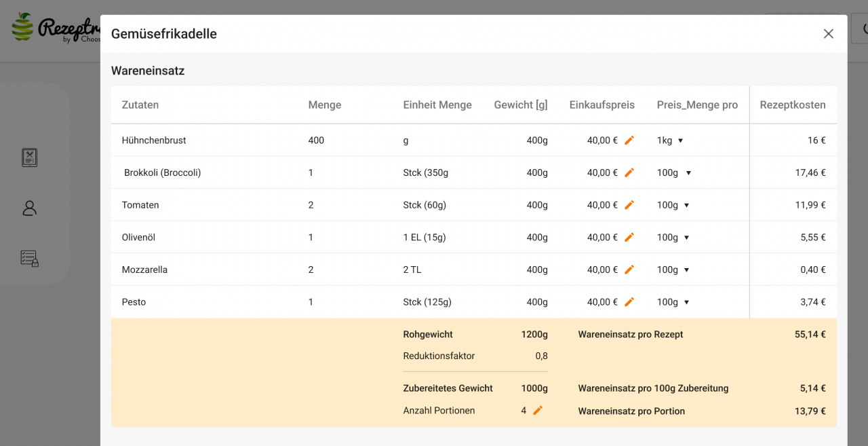Open Tomaten price quantity dropdown

point(673,205)
